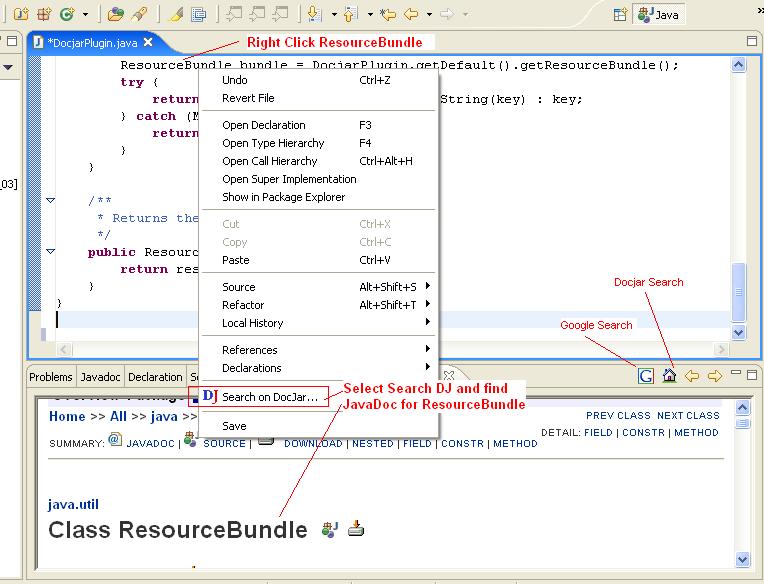Screen dimensions: 764x584
Task: Click the Open Perspective icon
Action: coord(620,15)
